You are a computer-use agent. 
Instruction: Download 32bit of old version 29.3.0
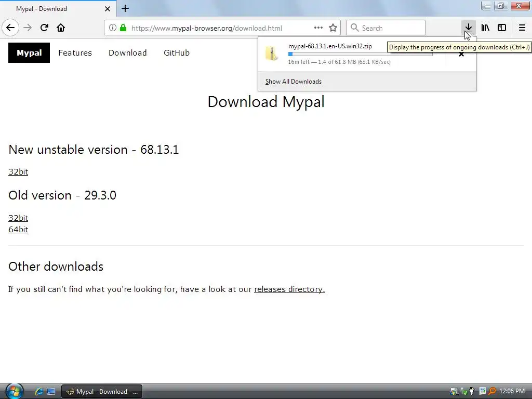(x=18, y=218)
